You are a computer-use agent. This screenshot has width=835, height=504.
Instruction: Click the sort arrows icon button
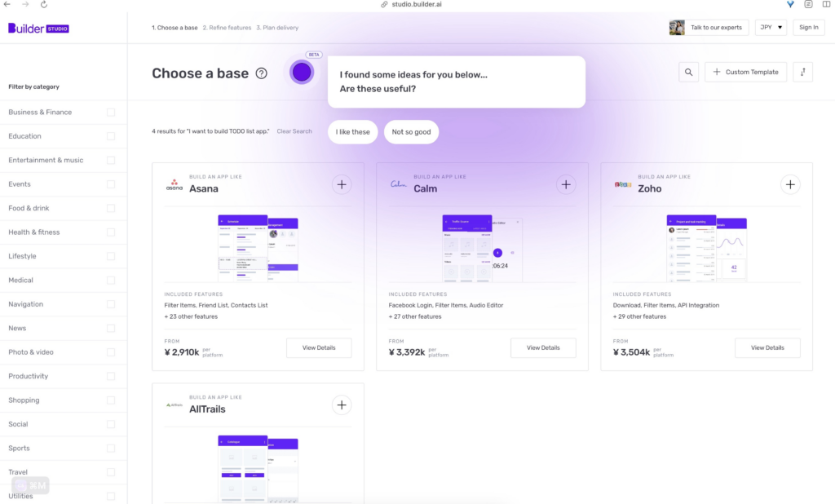pyautogui.click(x=803, y=72)
